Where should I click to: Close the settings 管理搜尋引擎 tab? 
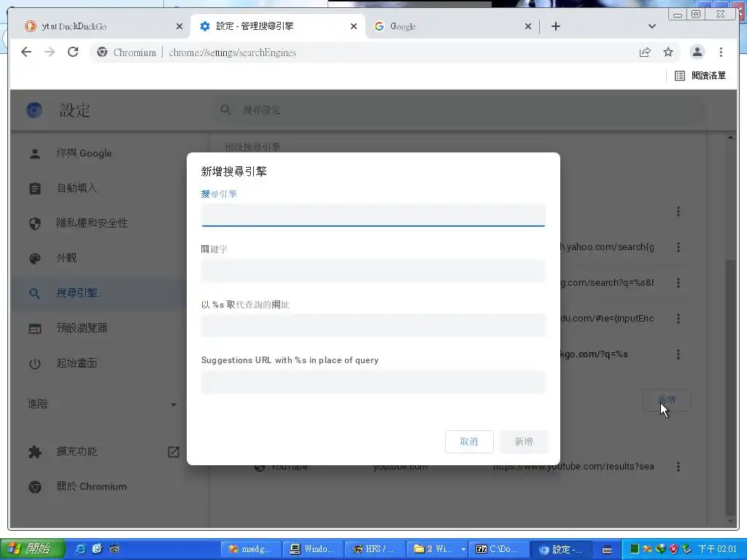coord(354,26)
